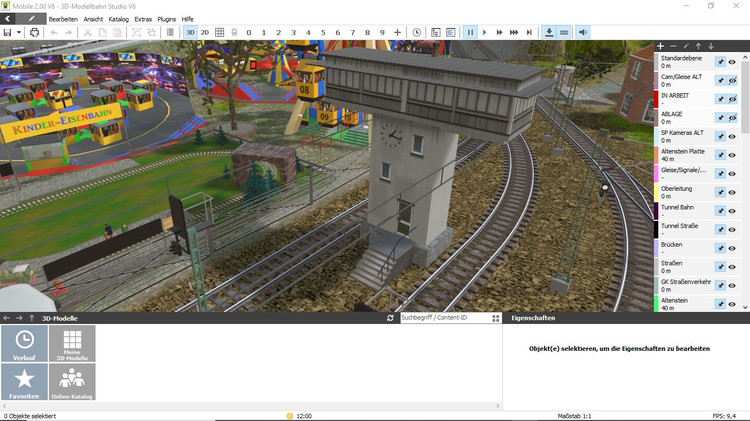Open the Katalog menu
Screen dimensions: 750x421
click(x=119, y=19)
